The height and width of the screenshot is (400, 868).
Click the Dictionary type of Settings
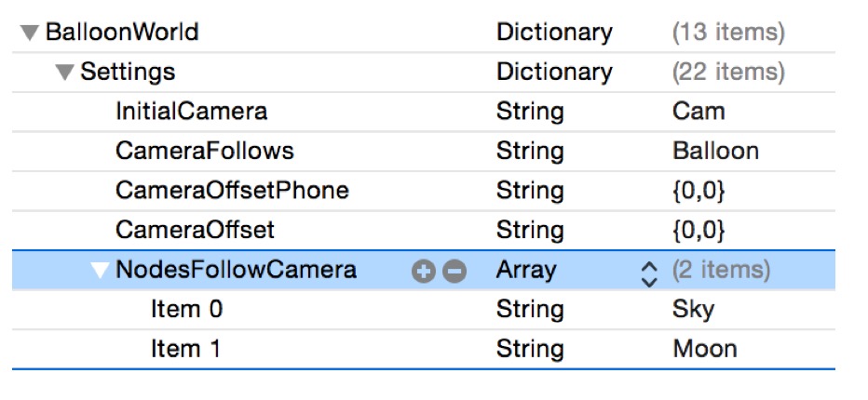[x=554, y=73]
